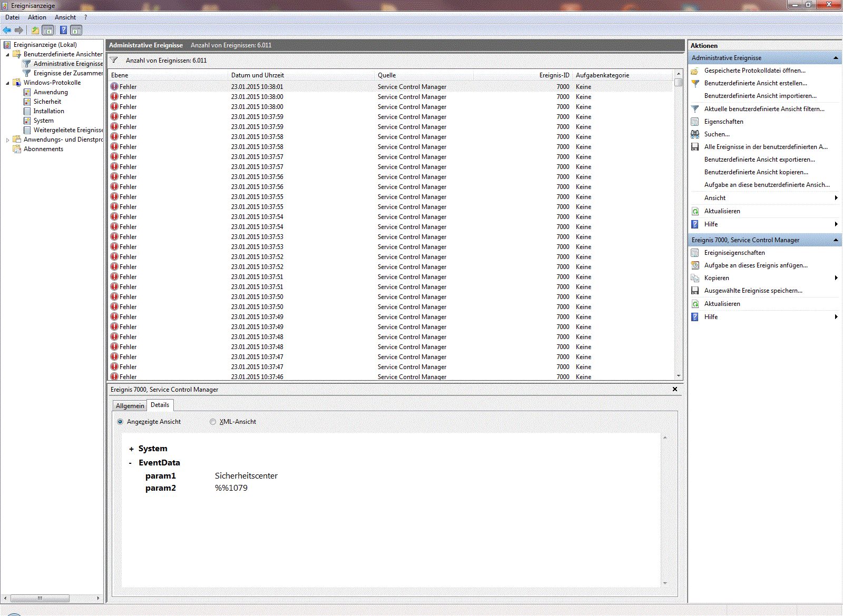Collapse the Windows-Protokolle tree node
This screenshot has width=843, height=616.
(x=7, y=83)
